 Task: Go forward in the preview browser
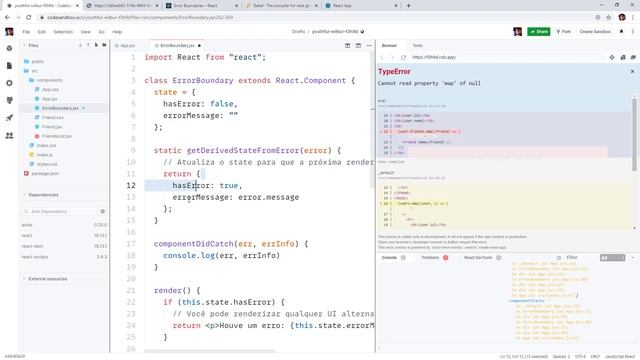tap(392, 58)
